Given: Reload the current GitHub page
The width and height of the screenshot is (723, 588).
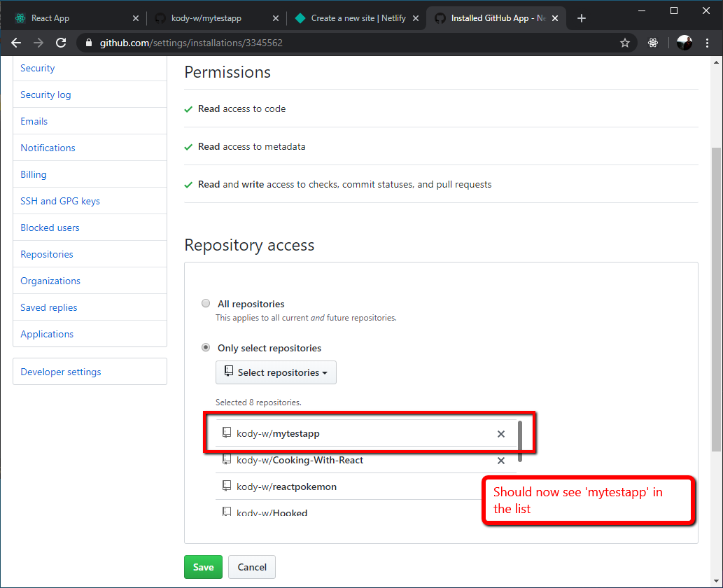Looking at the screenshot, I should pos(61,43).
